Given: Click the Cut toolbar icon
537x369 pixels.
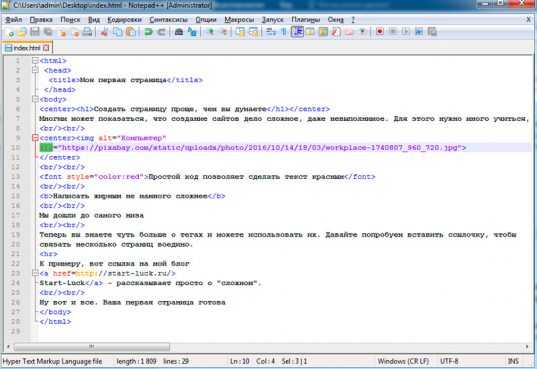Looking at the screenshot, I should click(104, 32).
